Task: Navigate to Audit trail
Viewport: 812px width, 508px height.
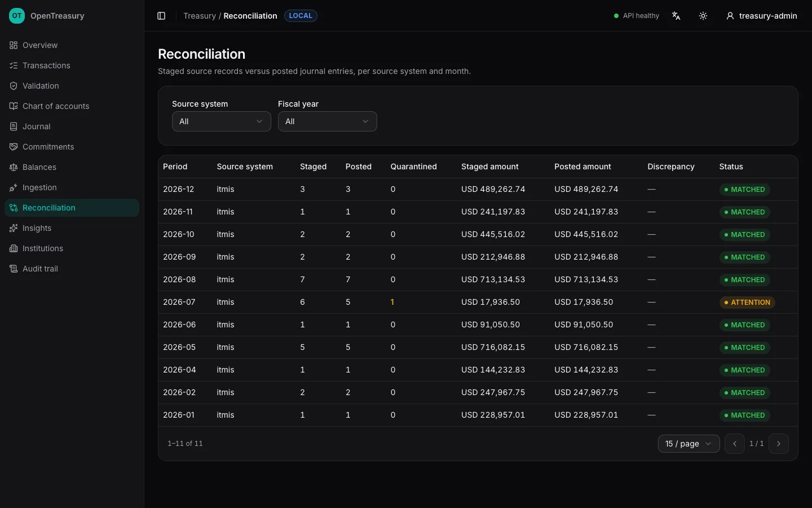Action: [72, 269]
